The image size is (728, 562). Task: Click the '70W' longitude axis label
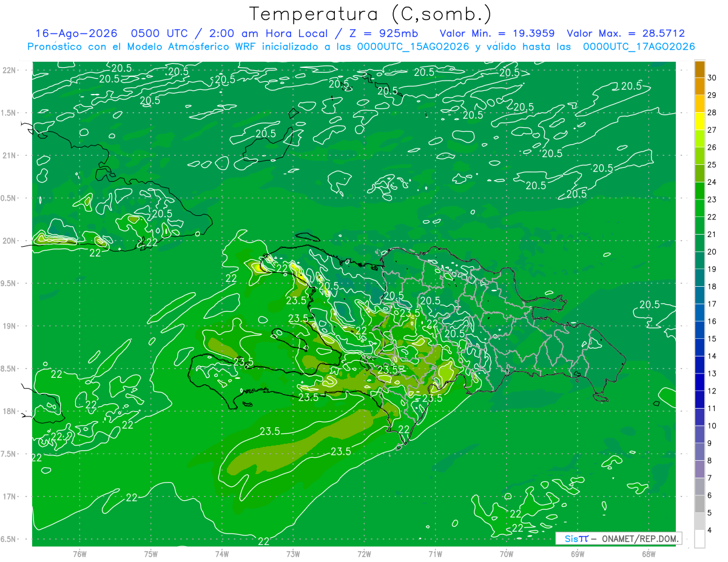point(507,554)
